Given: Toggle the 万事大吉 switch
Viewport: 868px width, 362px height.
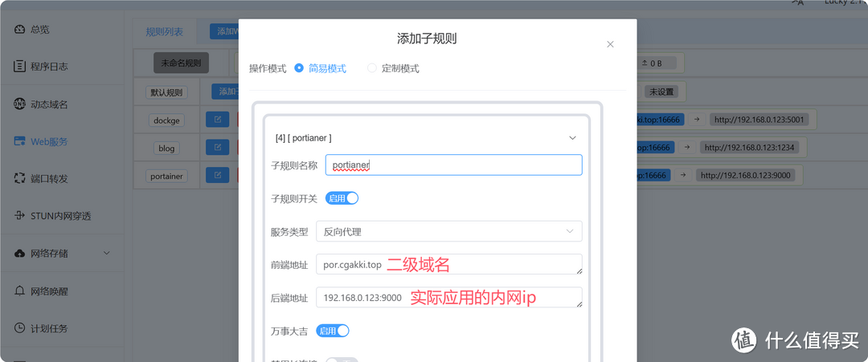Looking at the screenshot, I should click(333, 331).
